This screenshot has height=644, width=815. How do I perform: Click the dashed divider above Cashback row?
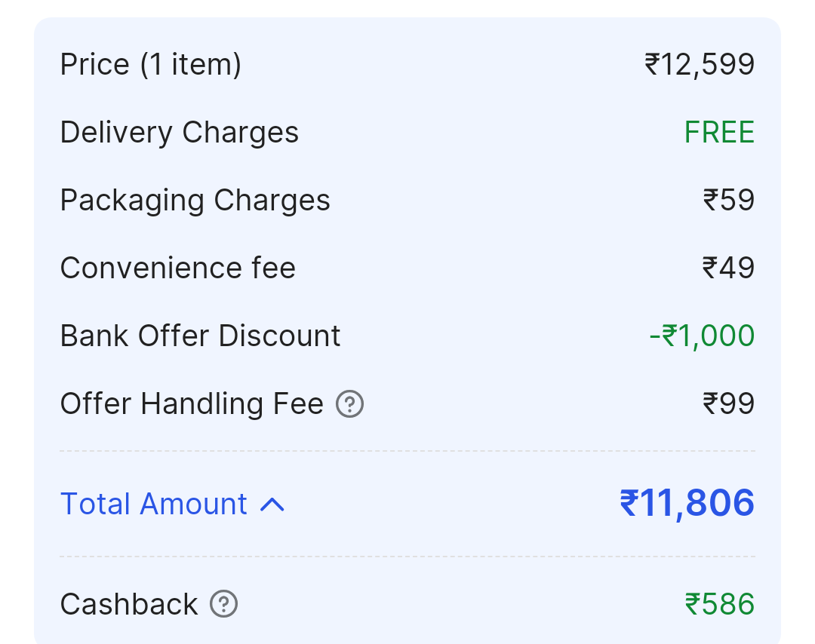(x=407, y=557)
